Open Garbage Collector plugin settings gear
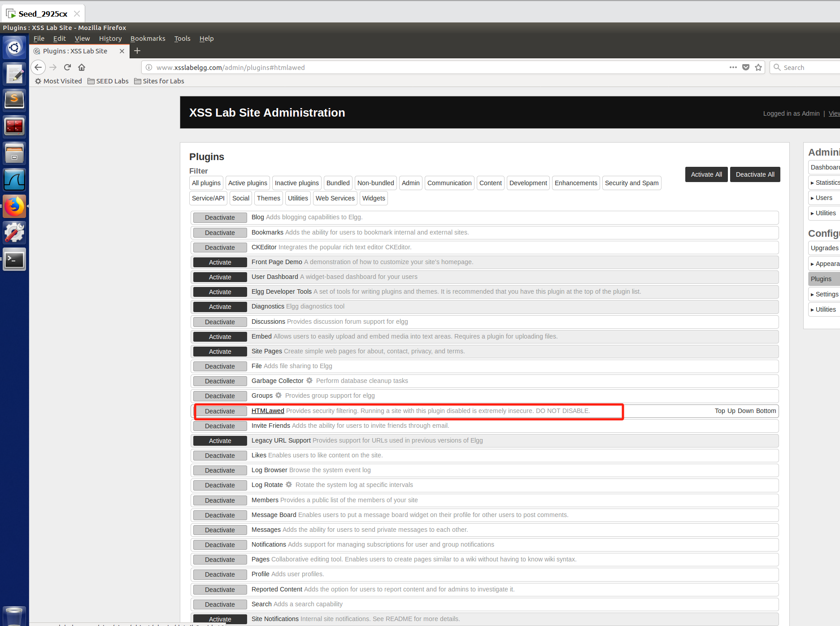Screen dimensions: 840x626 pyautogui.click(x=309, y=380)
